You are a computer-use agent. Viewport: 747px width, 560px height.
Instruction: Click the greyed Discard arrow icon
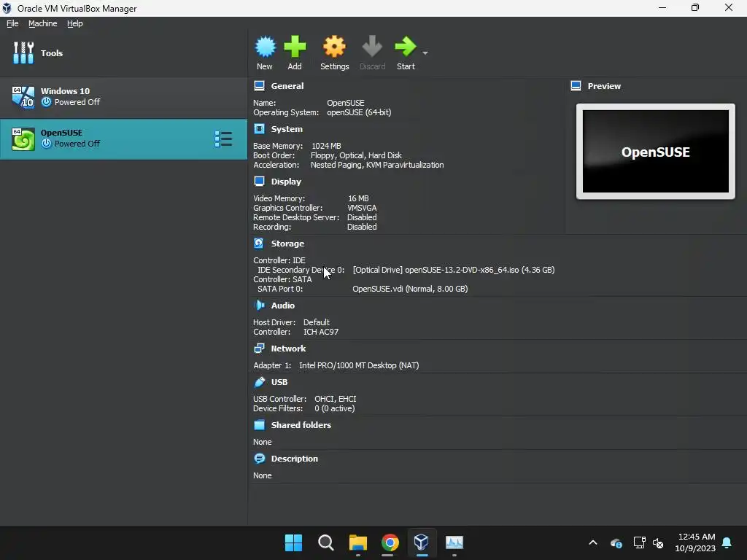point(372,47)
